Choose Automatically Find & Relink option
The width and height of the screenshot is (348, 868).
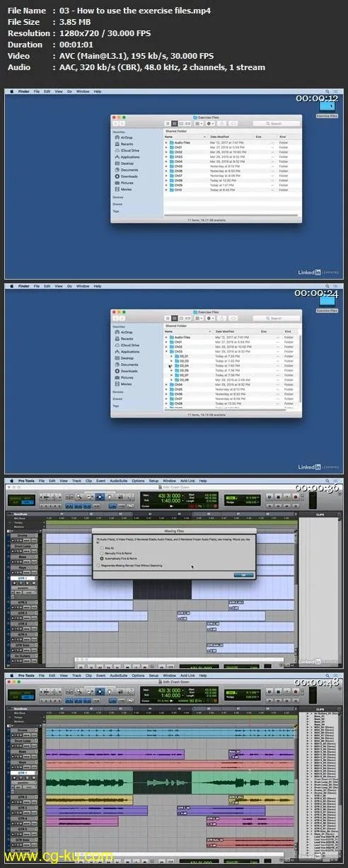119,558
